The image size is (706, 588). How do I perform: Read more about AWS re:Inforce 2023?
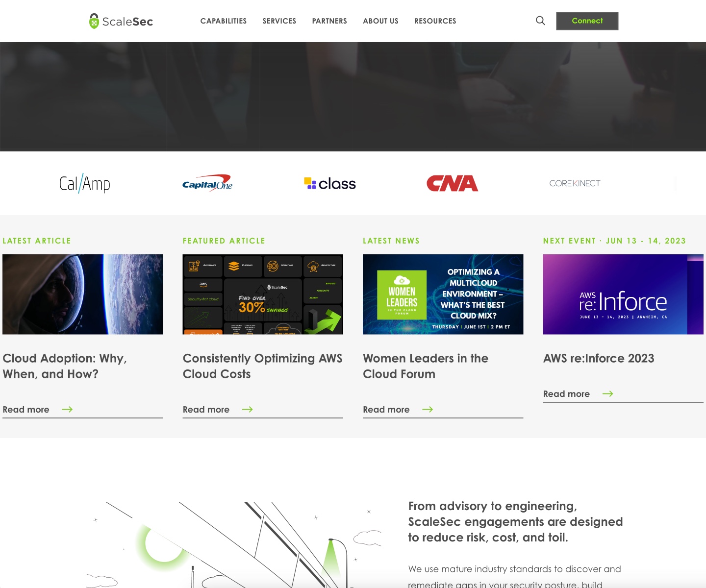[x=566, y=393]
